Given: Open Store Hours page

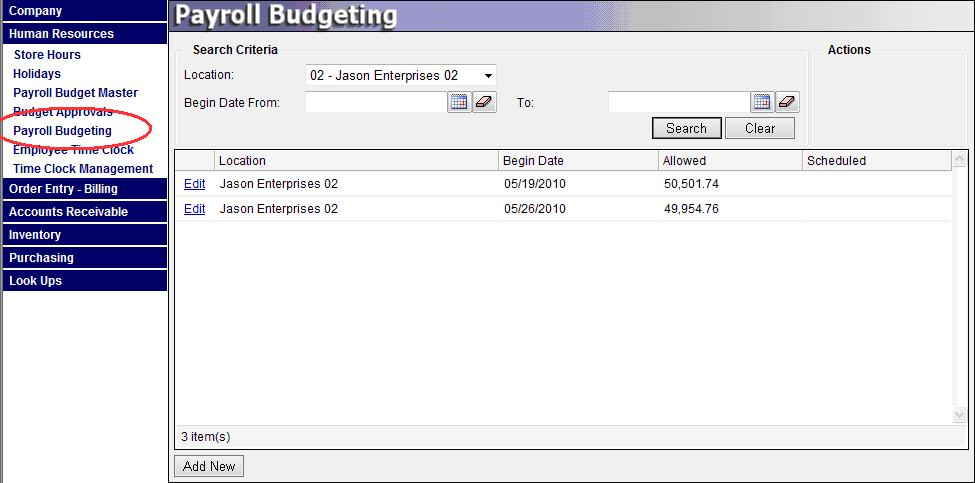Looking at the screenshot, I should click(x=47, y=55).
